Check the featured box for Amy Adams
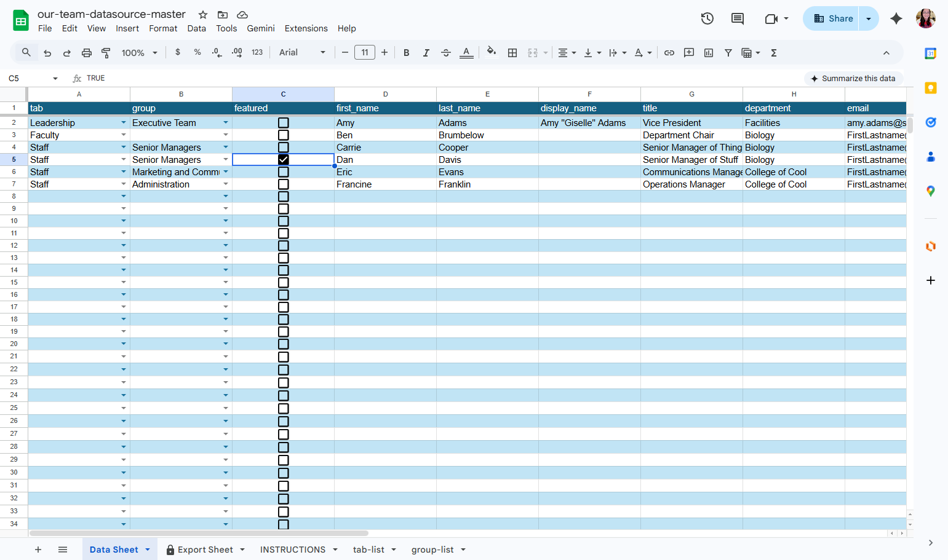 284,123
